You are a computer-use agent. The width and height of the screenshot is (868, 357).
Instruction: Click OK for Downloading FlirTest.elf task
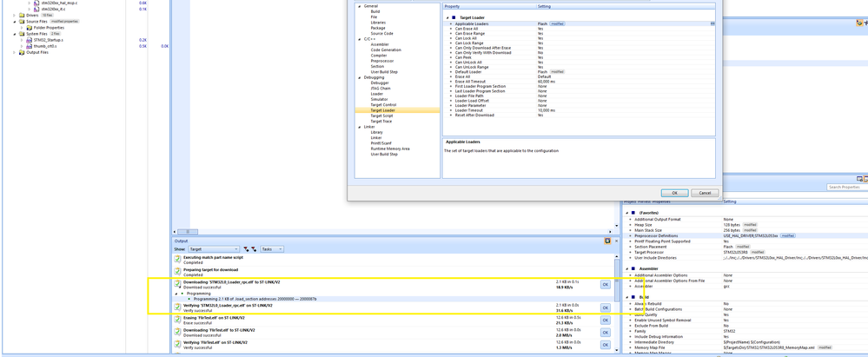tap(605, 333)
